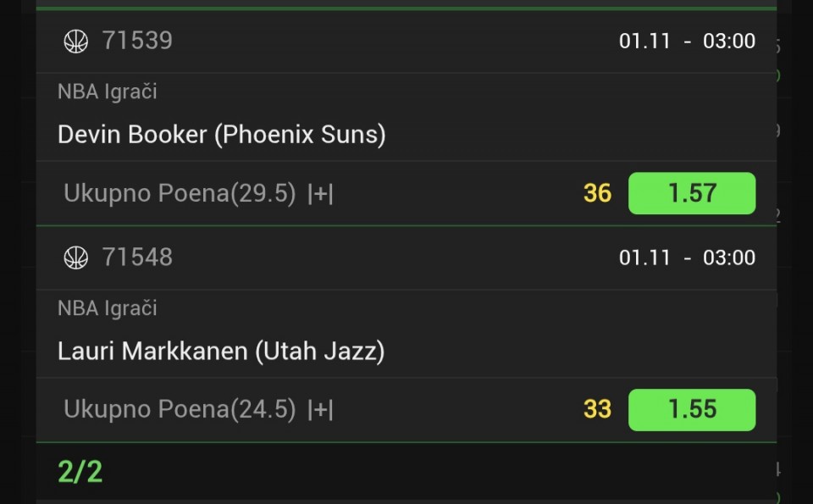Tap the yellow 33 points result

[x=597, y=410]
